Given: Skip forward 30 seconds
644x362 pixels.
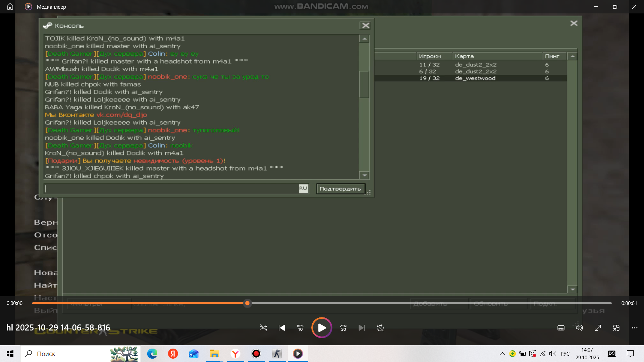Looking at the screenshot, I should click(343, 328).
